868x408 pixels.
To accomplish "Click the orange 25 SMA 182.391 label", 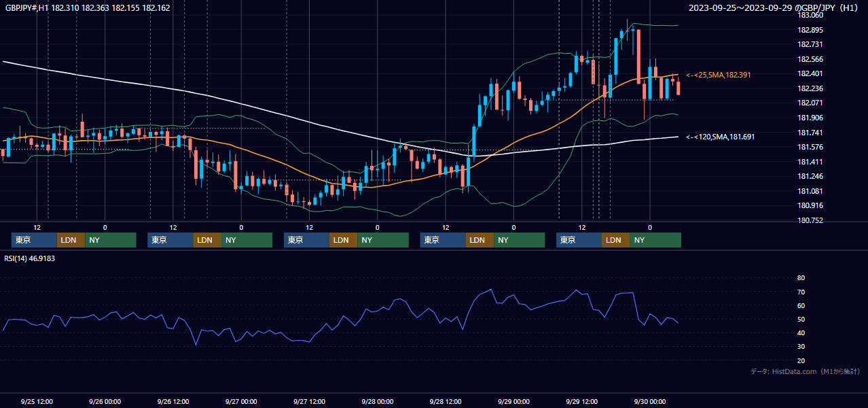I will click(719, 75).
